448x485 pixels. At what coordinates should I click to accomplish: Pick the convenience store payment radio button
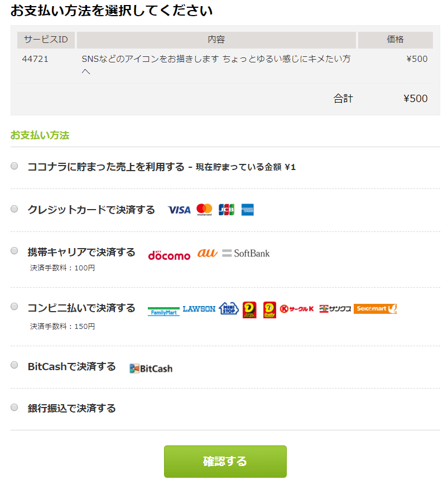coord(15,307)
